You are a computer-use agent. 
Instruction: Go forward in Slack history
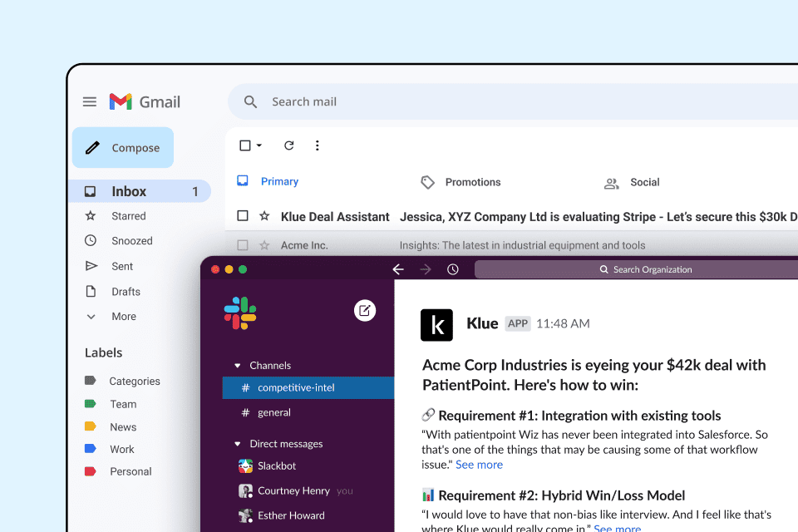[x=426, y=269]
